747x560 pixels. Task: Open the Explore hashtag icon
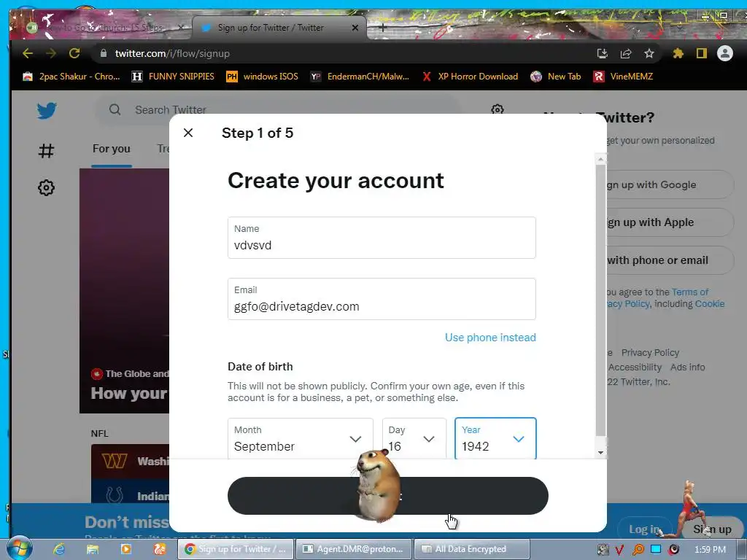click(46, 151)
